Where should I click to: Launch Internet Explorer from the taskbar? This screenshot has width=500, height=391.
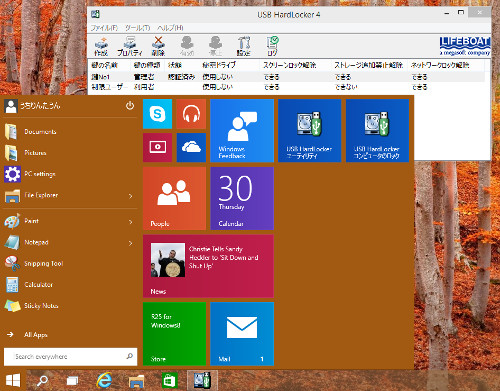(104, 380)
